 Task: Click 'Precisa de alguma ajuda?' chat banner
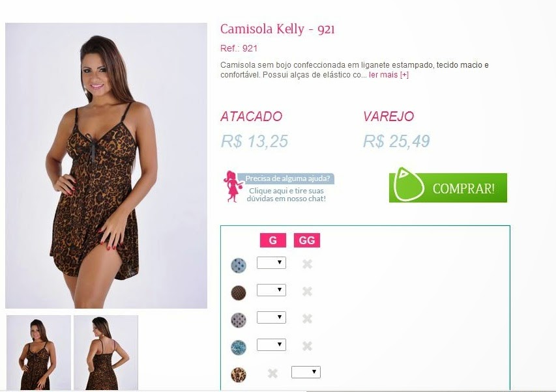(x=287, y=178)
